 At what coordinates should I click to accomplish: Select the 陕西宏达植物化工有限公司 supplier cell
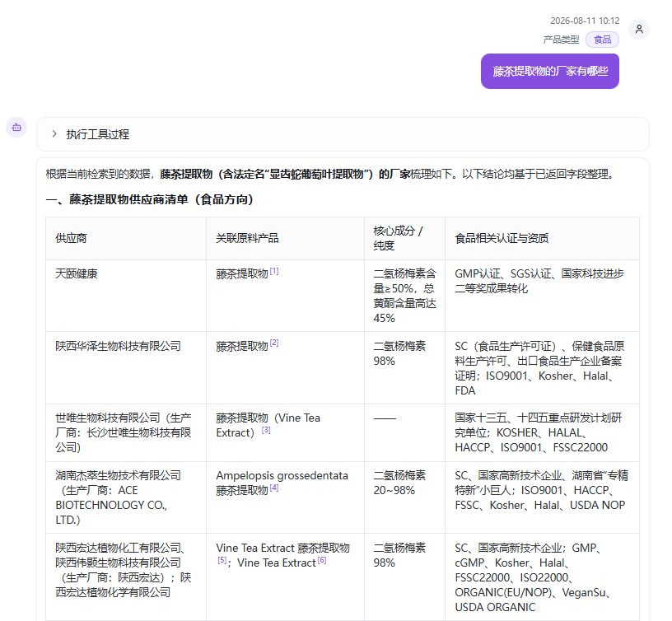126,577
